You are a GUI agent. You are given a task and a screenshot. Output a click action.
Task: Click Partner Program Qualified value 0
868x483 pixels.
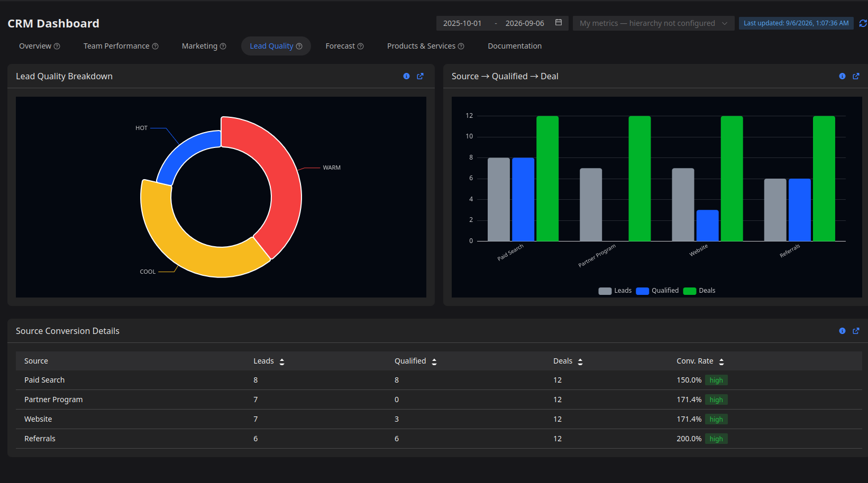[397, 400]
